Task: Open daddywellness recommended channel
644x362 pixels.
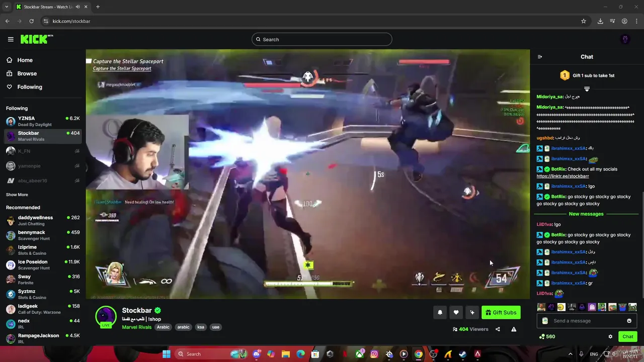Action: tap(43, 221)
